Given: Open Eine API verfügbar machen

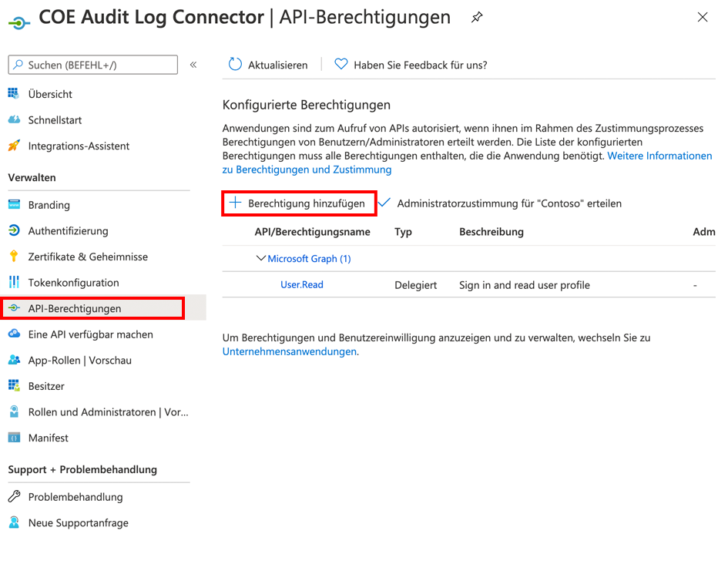Looking at the screenshot, I should [x=91, y=334].
